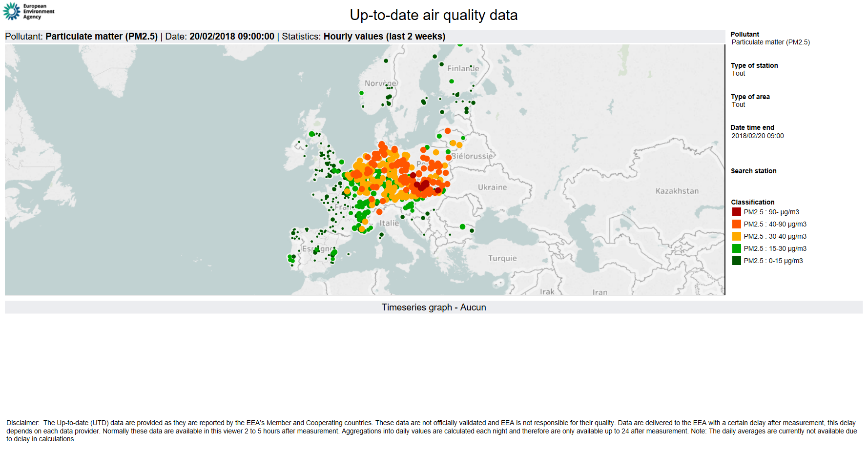
Task: Click the Ukraine label on the map
Action: click(492, 187)
